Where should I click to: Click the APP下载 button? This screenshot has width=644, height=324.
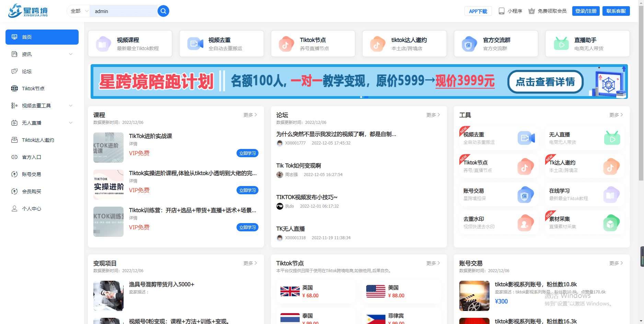478,11
